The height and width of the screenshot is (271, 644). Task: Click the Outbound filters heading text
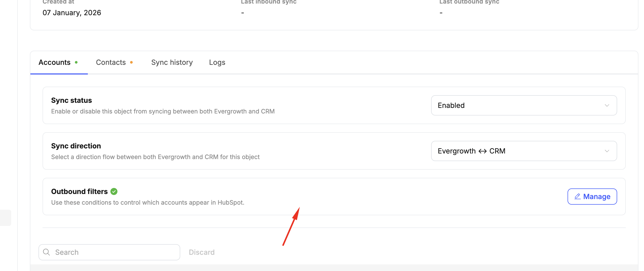point(79,191)
